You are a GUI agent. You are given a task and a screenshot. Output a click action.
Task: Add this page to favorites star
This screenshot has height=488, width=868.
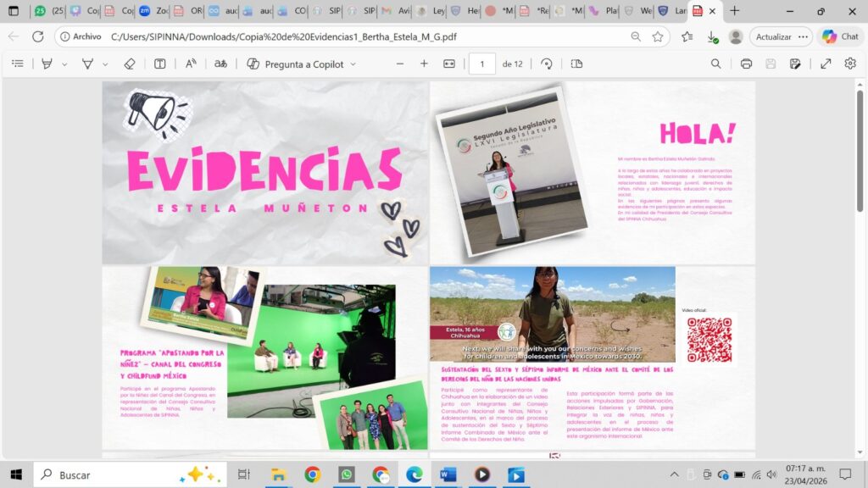point(658,36)
